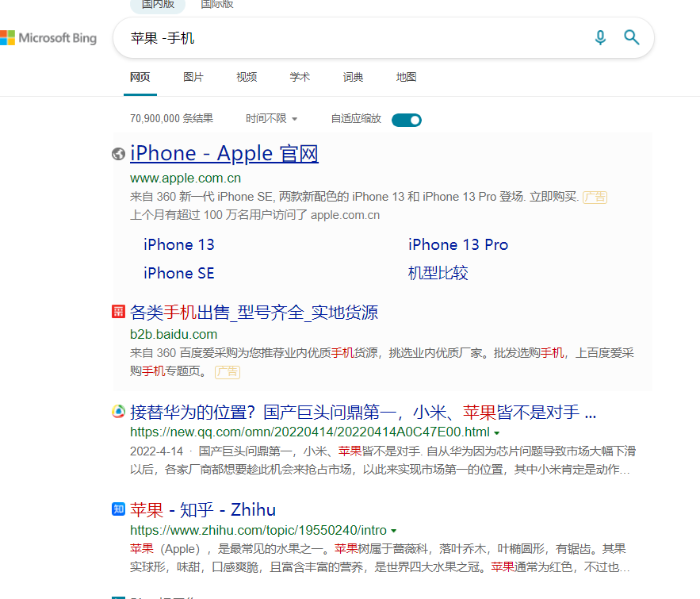Click the red favicon beside b2b.baidu.com result
Image resolution: width=700 pixels, height=599 pixels.
point(118,311)
